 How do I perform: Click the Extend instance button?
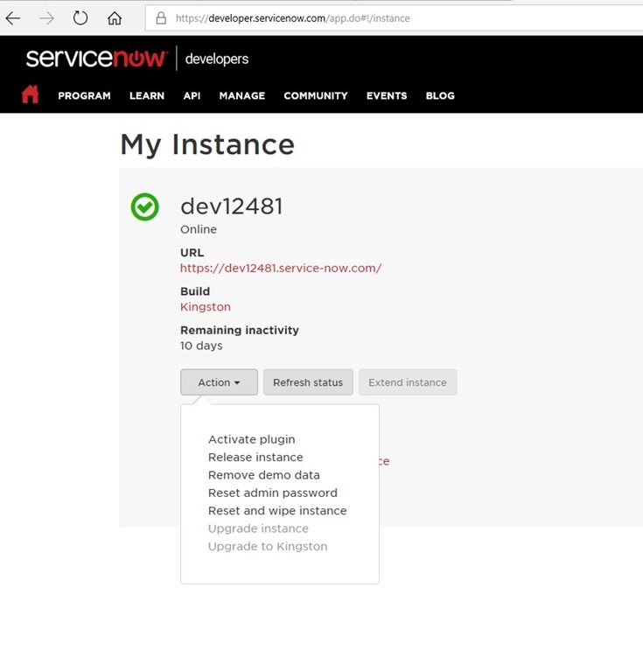point(408,382)
